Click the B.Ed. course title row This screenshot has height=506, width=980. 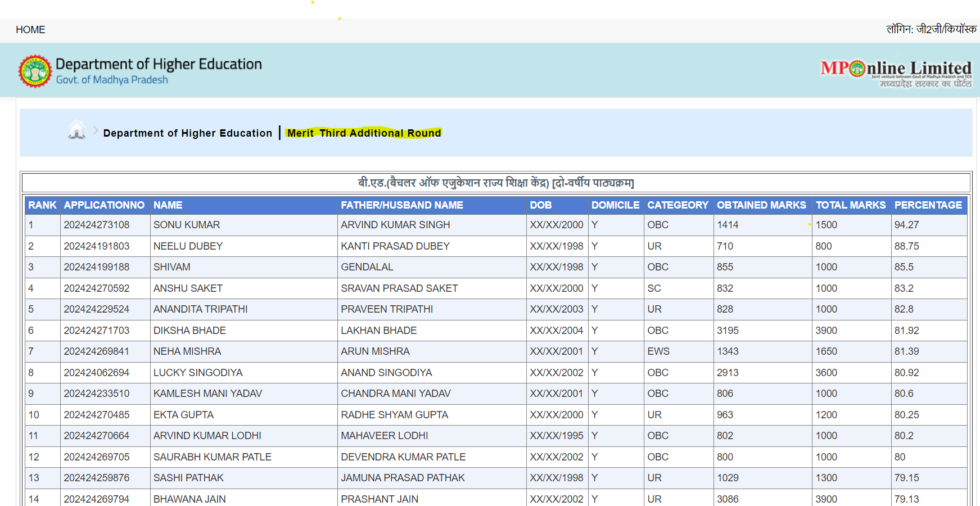point(496,183)
